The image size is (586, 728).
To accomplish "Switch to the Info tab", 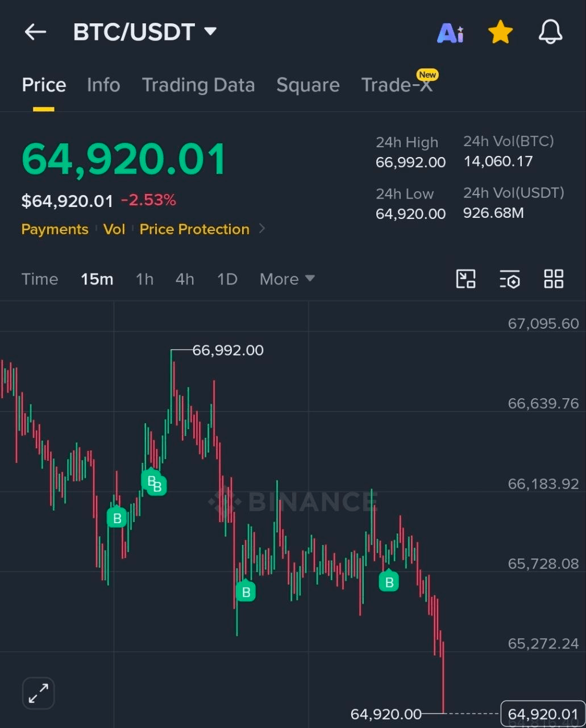I will pyautogui.click(x=103, y=85).
